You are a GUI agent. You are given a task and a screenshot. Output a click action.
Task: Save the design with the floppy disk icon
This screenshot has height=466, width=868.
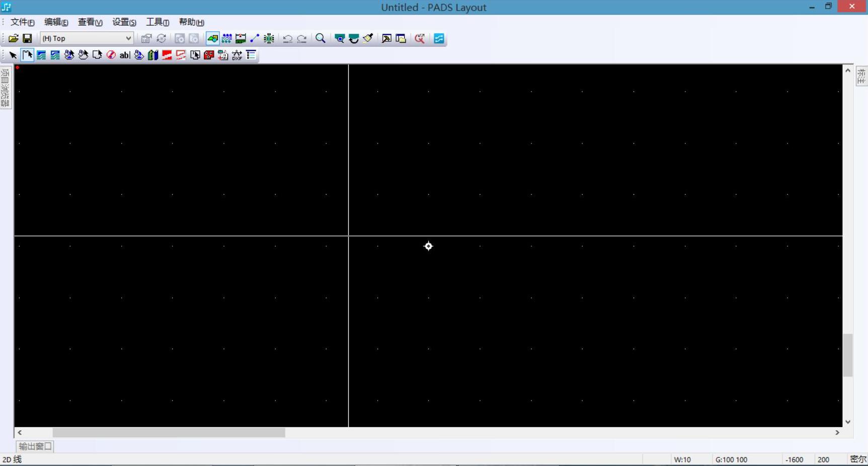27,38
